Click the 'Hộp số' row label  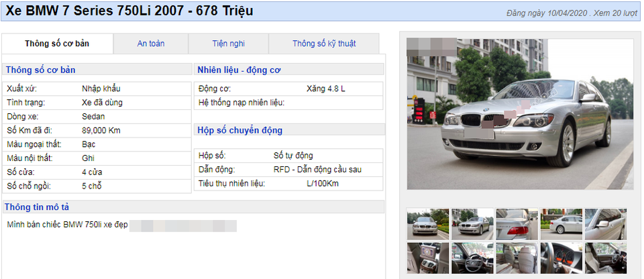[x=212, y=156]
